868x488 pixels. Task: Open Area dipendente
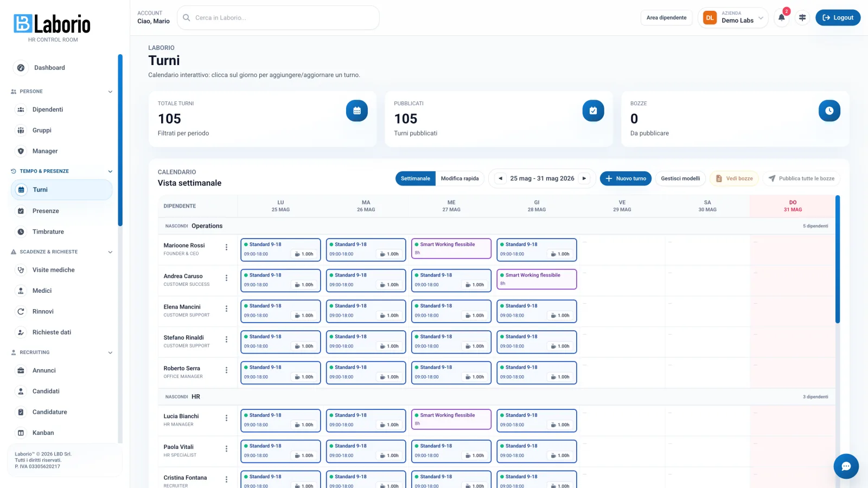[x=666, y=17]
